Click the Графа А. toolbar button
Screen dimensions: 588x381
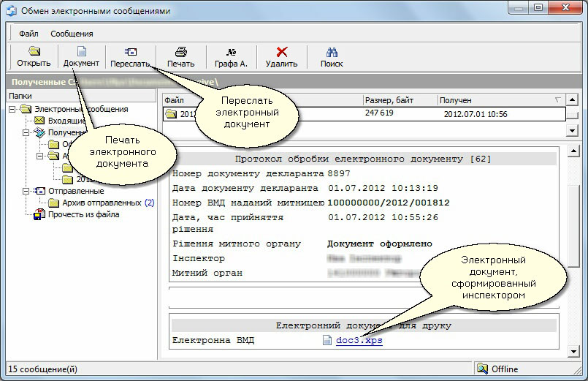231,57
